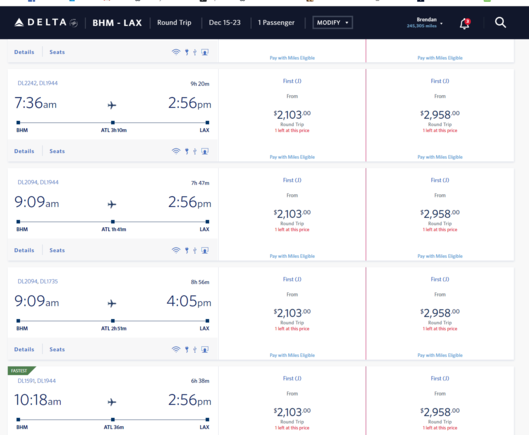Click the Wi-Fi amenity icon for flight DL2242
529x435 pixels.
[176, 151]
